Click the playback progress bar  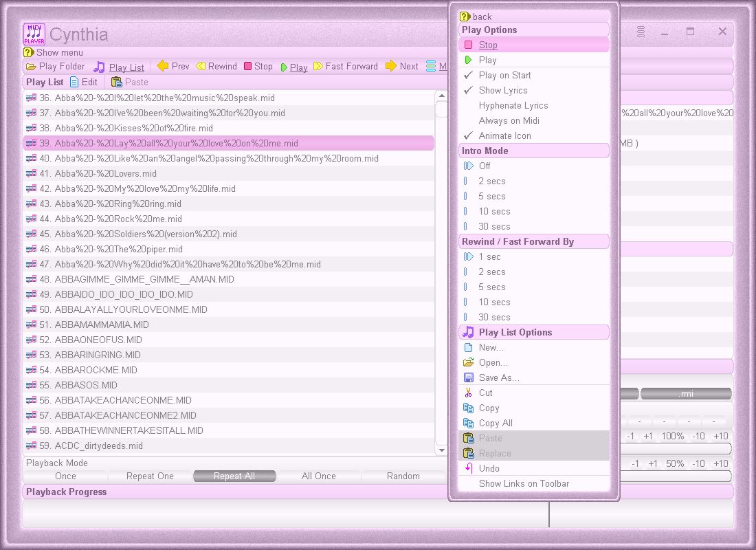[x=378, y=514]
